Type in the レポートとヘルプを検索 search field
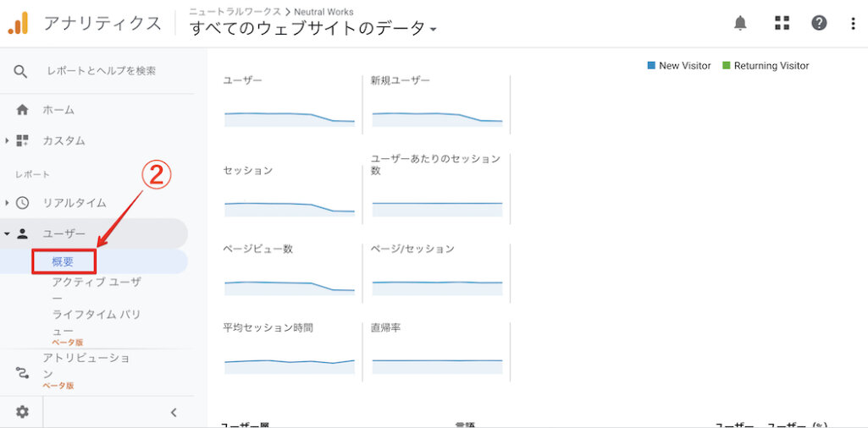868x428 pixels. tap(102, 71)
